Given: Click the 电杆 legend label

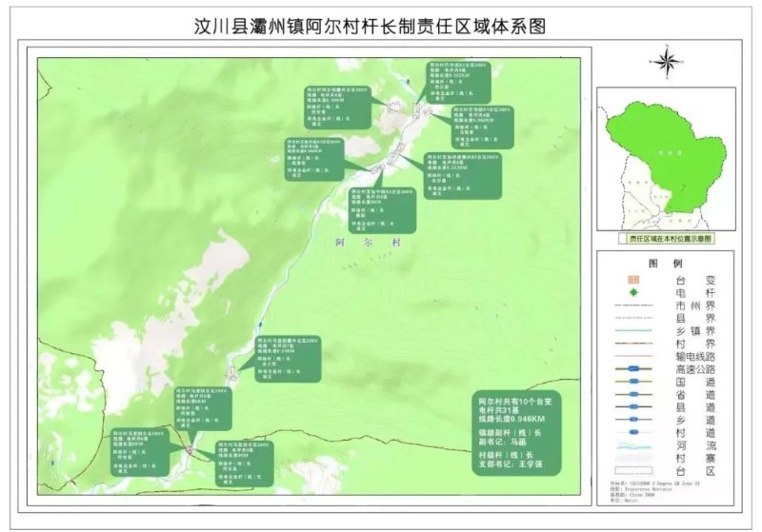Looking at the screenshot, I should tap(695, 293).
